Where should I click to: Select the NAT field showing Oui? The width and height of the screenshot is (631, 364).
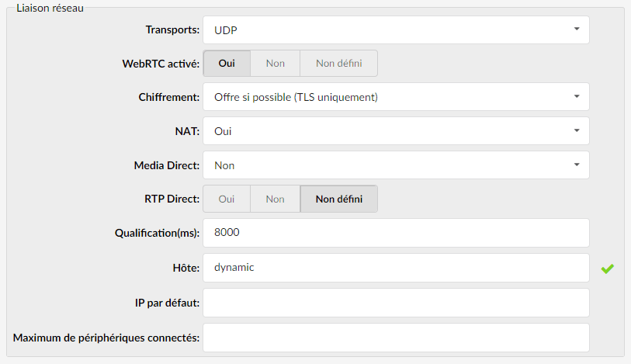pos(396,130)
